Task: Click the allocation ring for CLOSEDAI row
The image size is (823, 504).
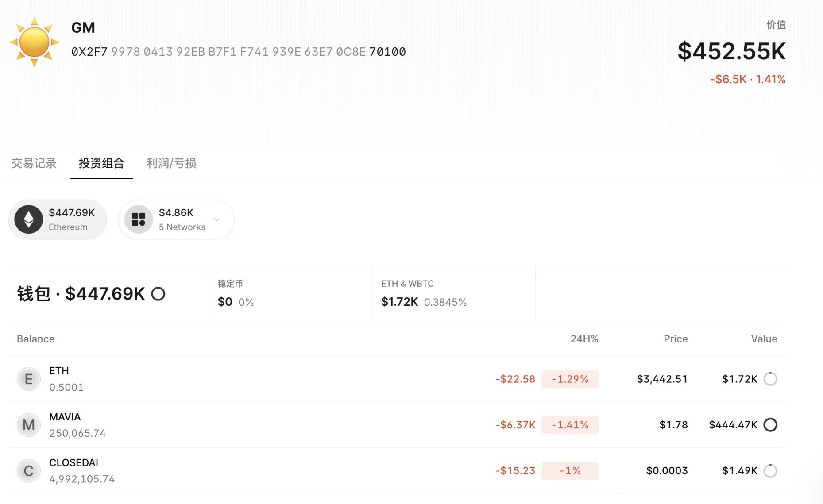Action: 770,471
